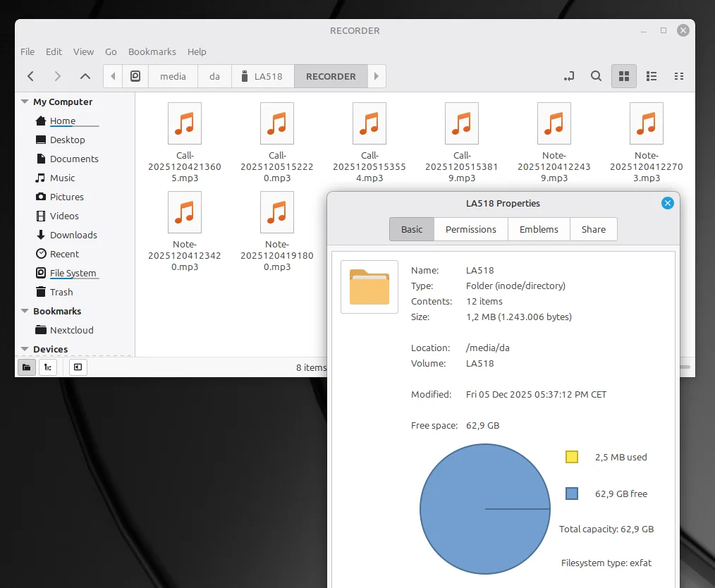Image resolution: width=715 pixels, height=588 pixels.
Task: Collapse the My Computer section
Action: 25,102
